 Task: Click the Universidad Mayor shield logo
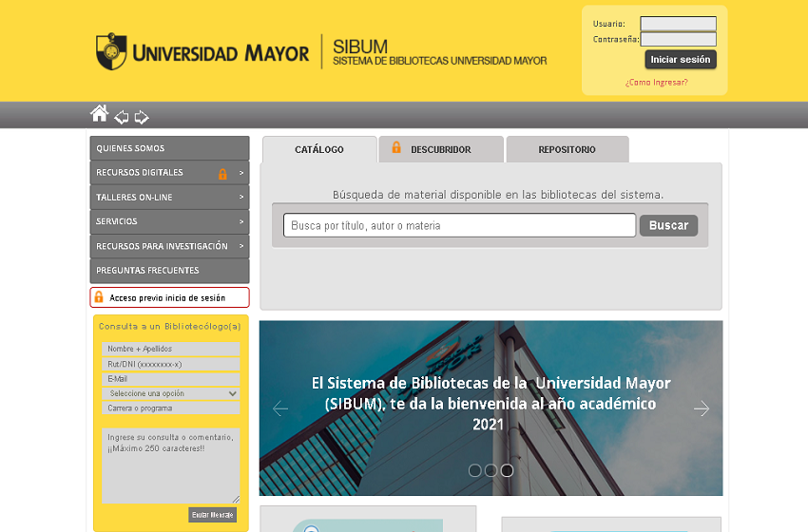111,51
